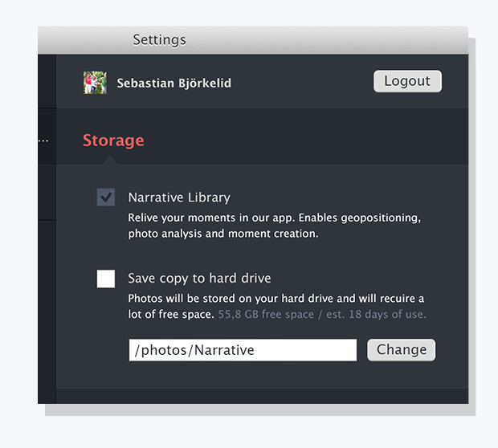
Task: Click the Photos will be stored description
Action: (x=276, y=307)
